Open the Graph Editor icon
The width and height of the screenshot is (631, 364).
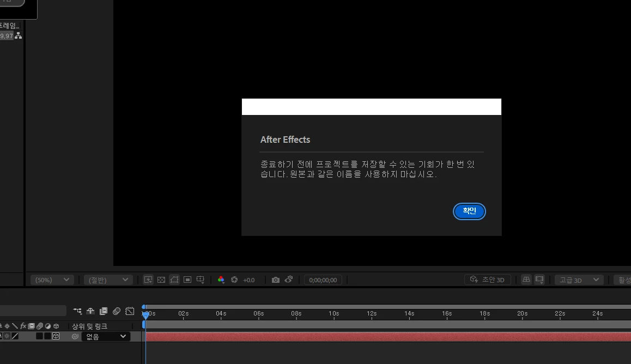pyautogui.click(x=130, y=311)
